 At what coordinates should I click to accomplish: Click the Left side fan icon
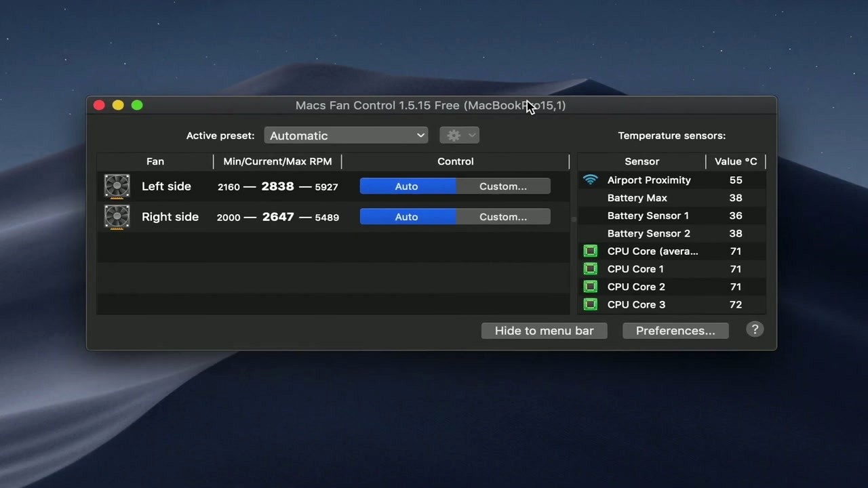pyautogui.click(x=117, y=186)
